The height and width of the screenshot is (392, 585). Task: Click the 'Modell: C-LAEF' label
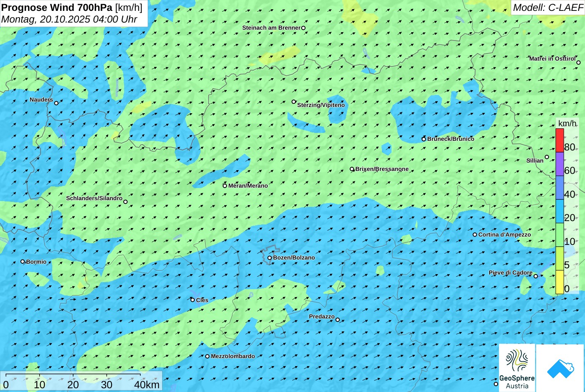(548, 7)
